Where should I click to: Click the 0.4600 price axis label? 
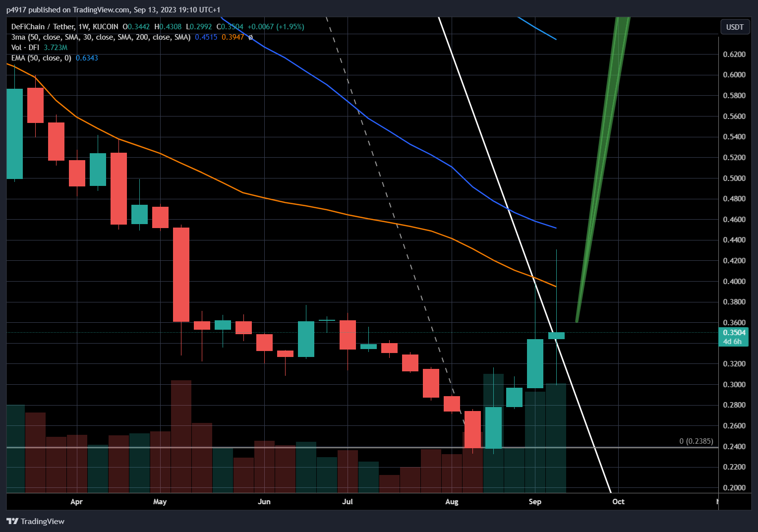click(734, 220)
